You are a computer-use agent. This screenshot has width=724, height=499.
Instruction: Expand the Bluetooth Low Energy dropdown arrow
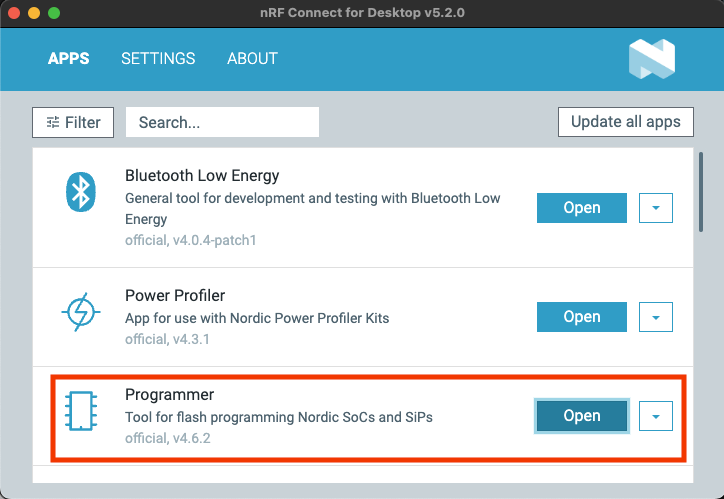[656, 208]
